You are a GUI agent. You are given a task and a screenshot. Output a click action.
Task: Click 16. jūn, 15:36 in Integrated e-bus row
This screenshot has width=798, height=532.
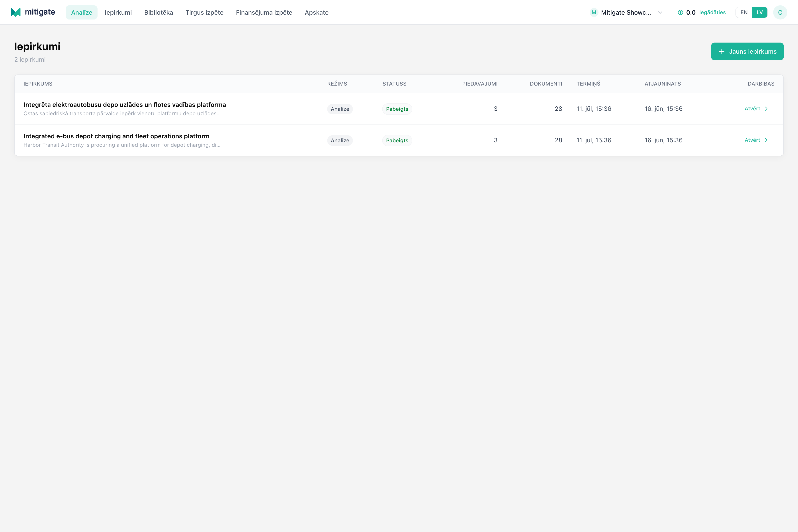pos(663,140)
